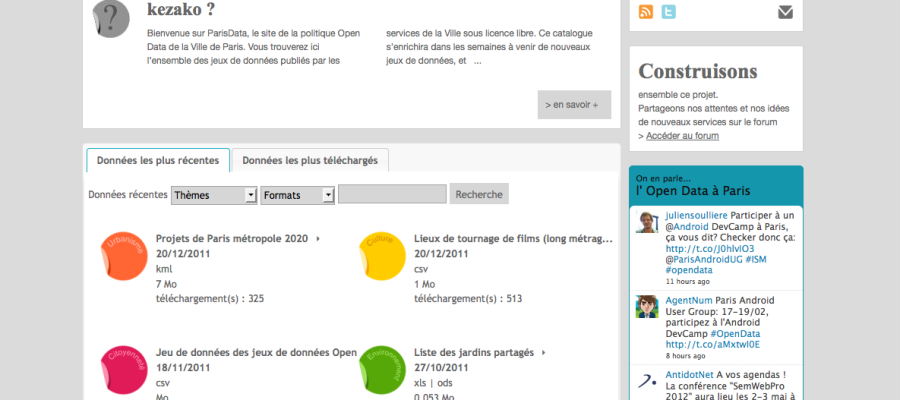900x400 pixels.
Task: Click the en savoir + button
Action: click(x=573, y=104)
